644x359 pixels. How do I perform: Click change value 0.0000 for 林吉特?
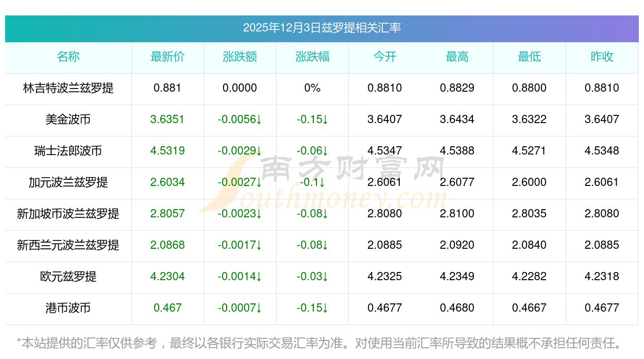pyautogui.click(x=240, y=88)
